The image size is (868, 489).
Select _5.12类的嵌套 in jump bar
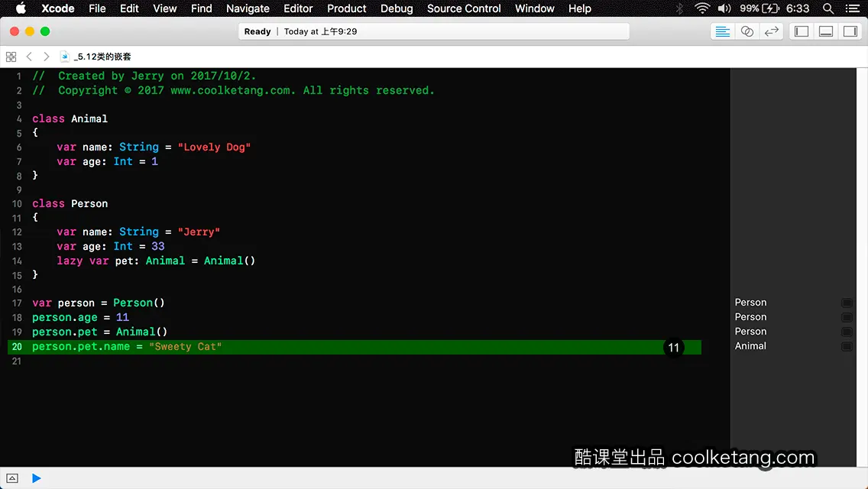102,57
